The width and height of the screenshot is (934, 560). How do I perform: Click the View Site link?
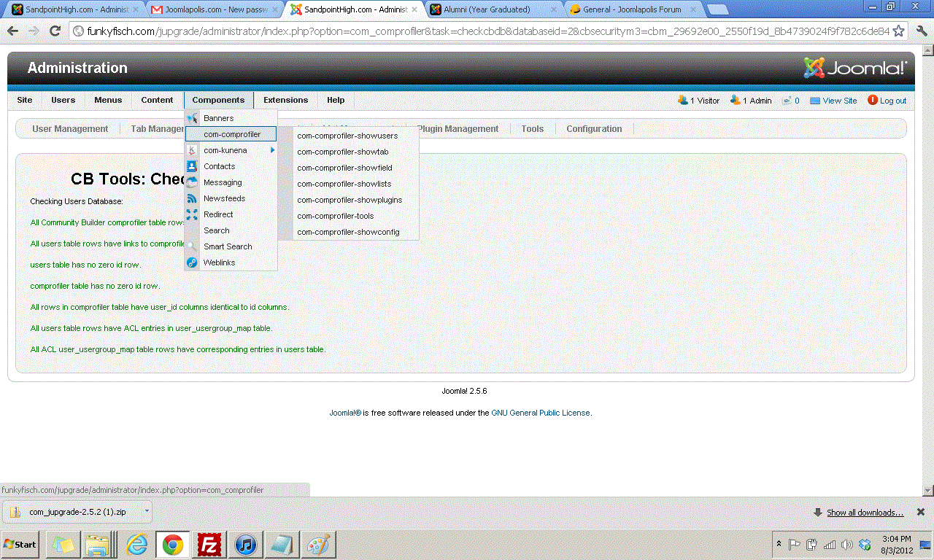[839, 101]
